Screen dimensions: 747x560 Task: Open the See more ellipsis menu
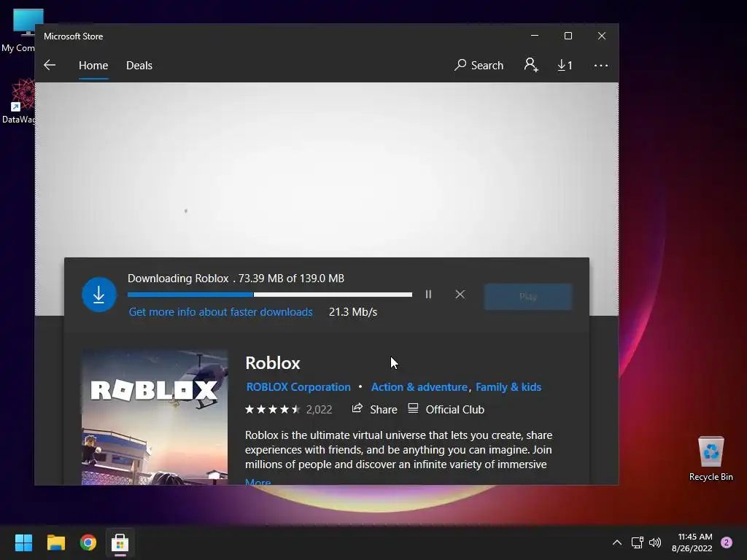(601, 65)
